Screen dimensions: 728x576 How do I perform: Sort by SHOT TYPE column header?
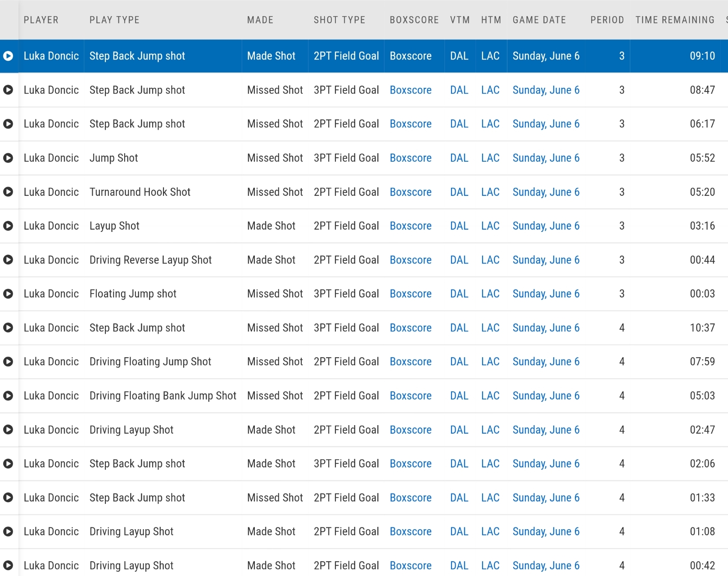[339, 20]
